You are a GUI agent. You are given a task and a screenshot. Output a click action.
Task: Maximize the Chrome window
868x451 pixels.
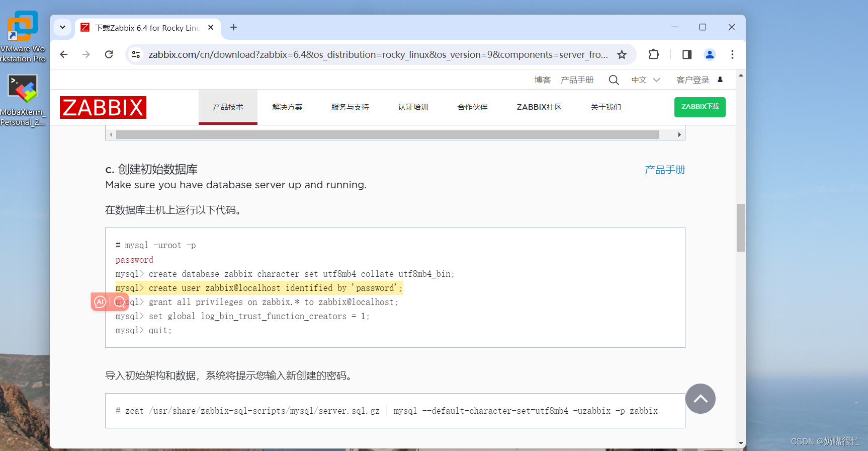(x=703, y=27)
